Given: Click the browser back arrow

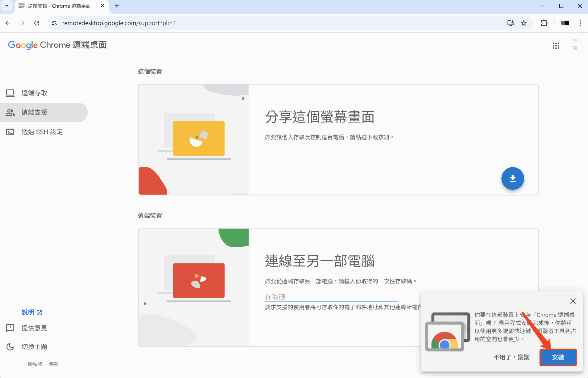Looking at the screenshot, I should click(x=8, y=23).
